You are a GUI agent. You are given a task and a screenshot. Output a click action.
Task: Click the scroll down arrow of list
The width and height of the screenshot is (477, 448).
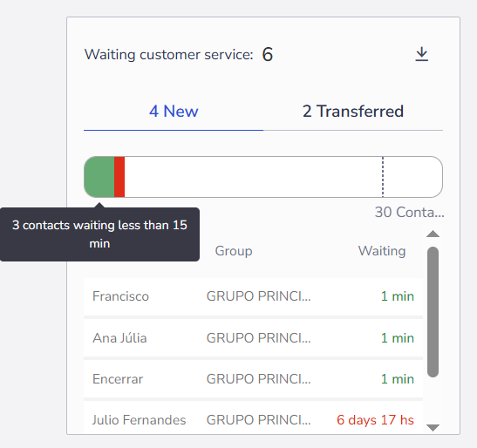[433, 428]
